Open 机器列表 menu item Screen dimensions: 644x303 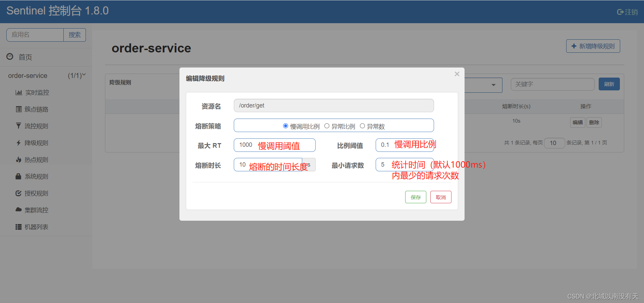click(36, 227)
